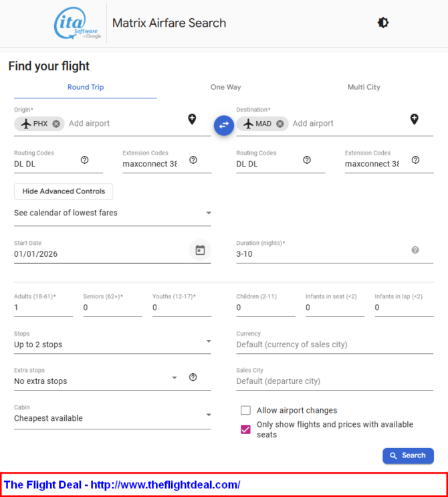Switch to the One Way tab

tap(225, 88)
